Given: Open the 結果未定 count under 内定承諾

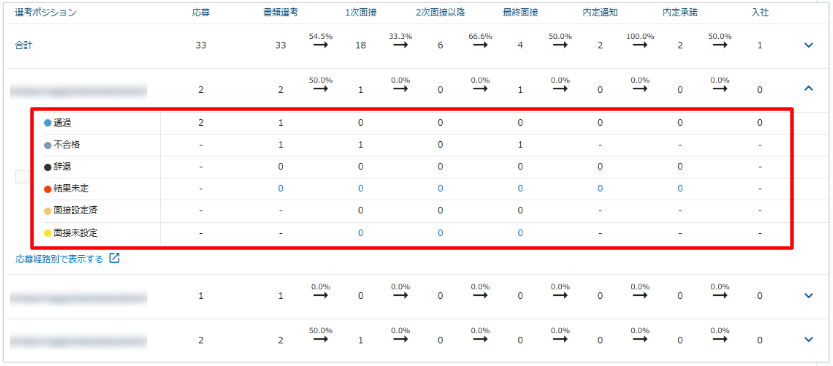Looking at the screenshot, I should click(x=679, y=189).
